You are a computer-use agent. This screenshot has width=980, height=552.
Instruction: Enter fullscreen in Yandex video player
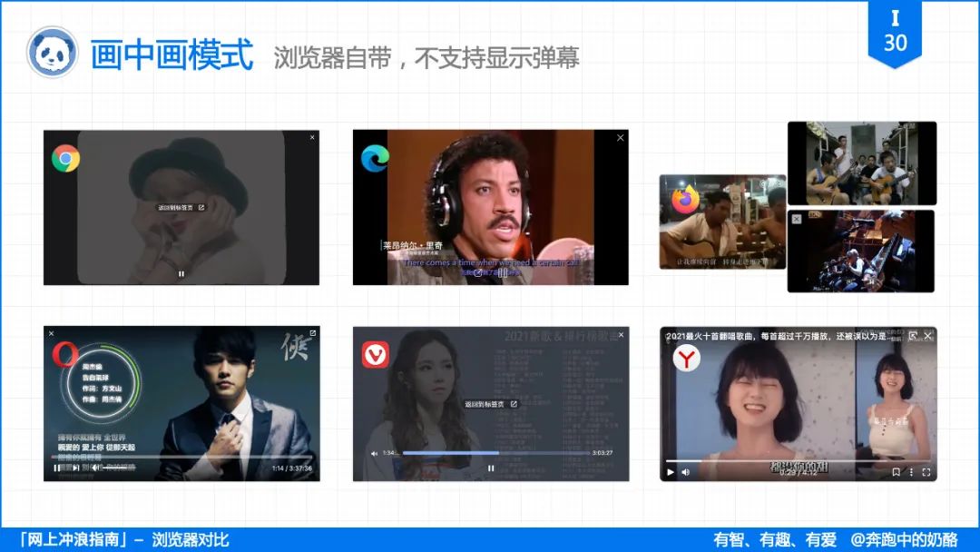click(x=926, y=472)
